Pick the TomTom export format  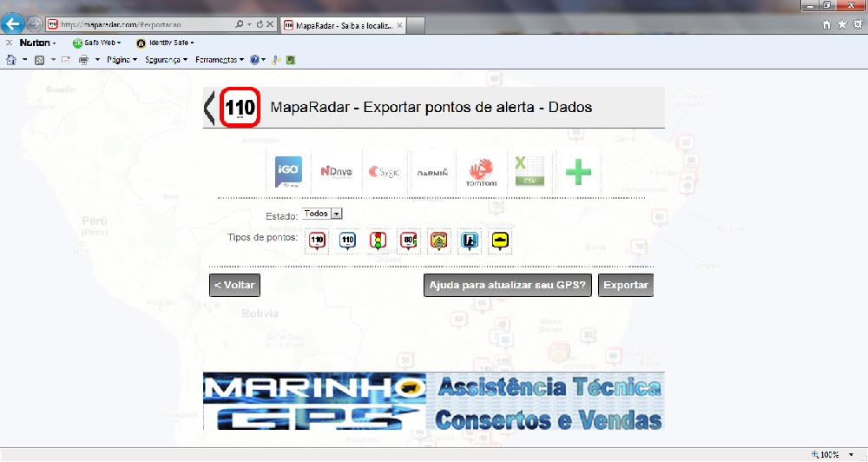point(481,173)
